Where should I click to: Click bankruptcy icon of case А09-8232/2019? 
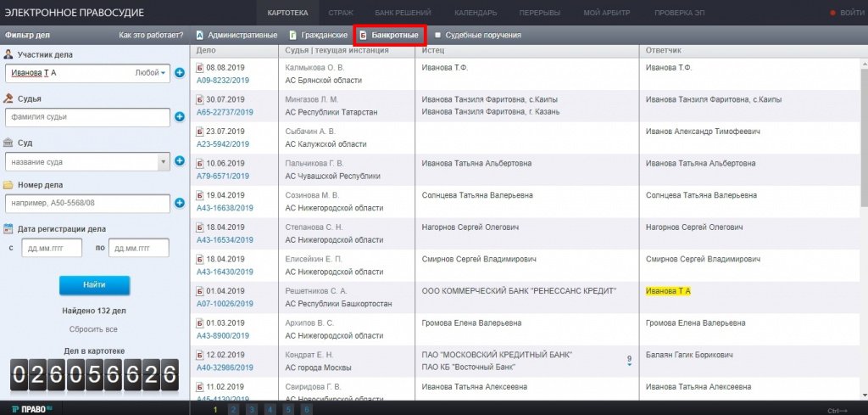click(x=200, y=66)
